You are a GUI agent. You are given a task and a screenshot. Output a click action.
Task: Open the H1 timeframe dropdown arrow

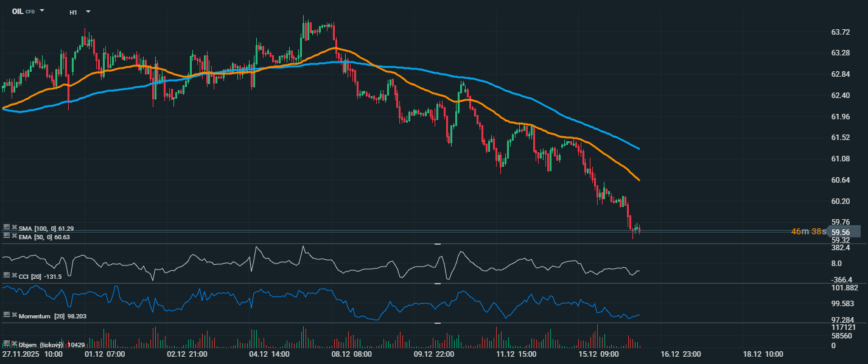pos(88,12)
